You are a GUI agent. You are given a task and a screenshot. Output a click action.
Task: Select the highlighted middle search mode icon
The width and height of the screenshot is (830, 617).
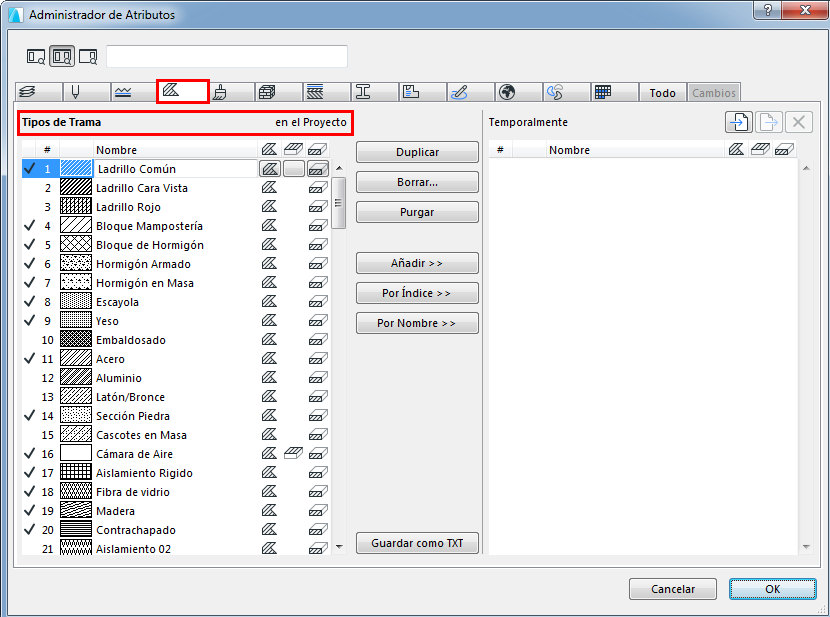tap(62, 56)
